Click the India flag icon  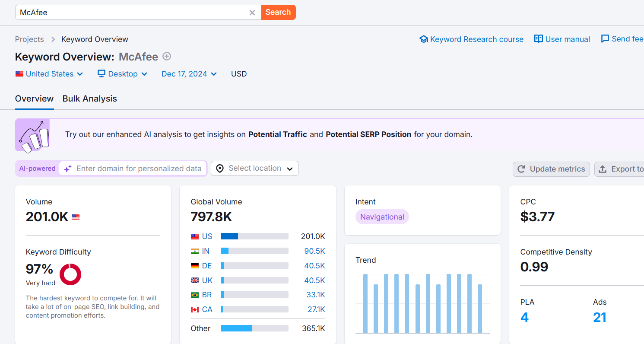[x=195, y=251]
